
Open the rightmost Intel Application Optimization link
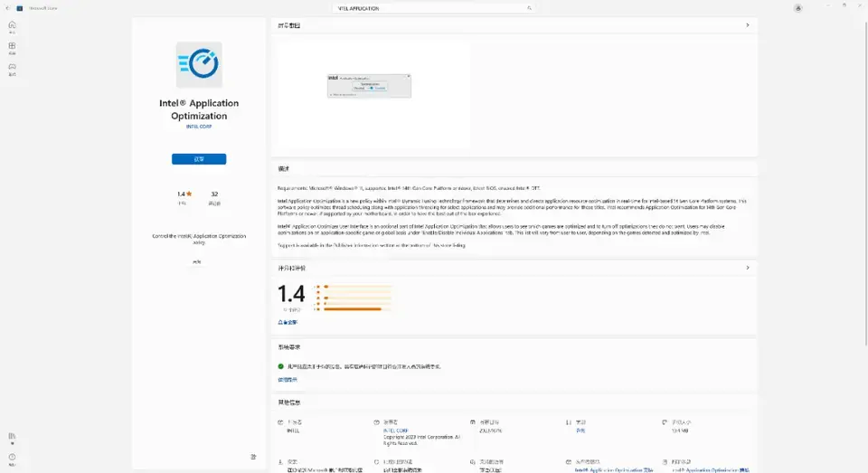(x=711, y=469)
